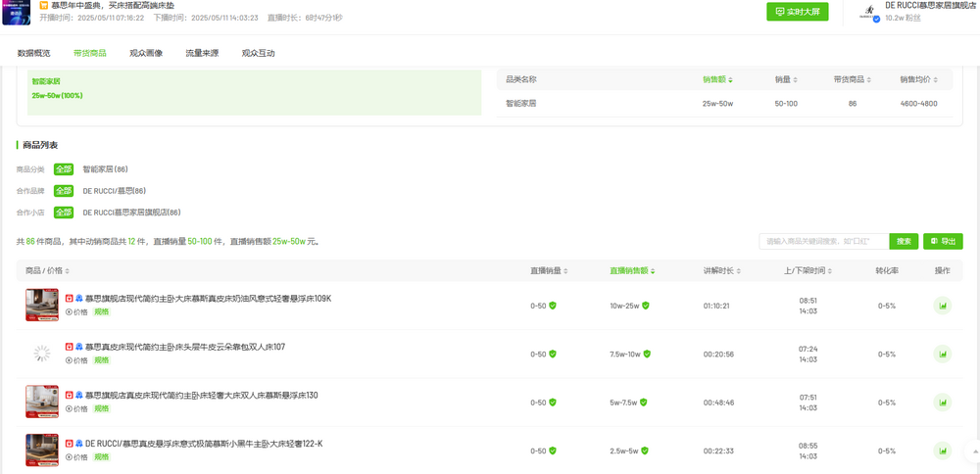Select 全部 filter for 合作品牌
This screenshot has height=474, width=980.
[x=63, y=190]
